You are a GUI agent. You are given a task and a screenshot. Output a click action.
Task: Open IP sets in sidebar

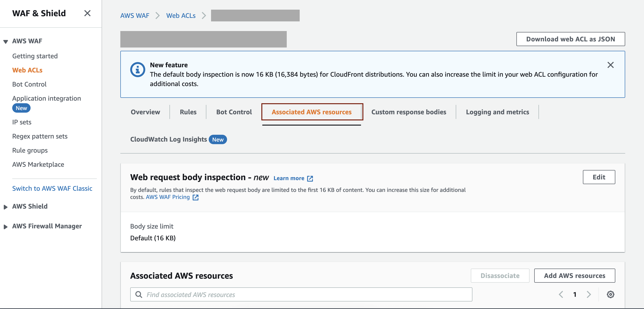tap(22, 122)
